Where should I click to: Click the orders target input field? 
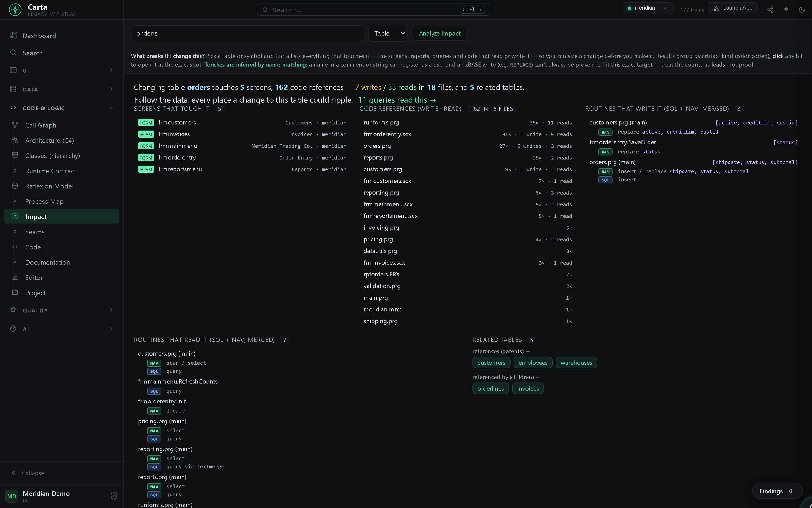click(x=247, y=33)
